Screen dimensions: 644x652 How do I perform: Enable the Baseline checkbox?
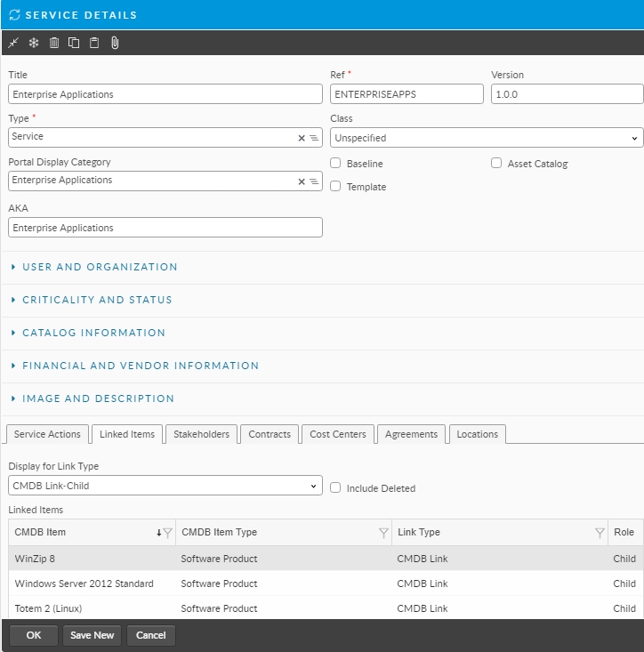[x=335, y=164]
